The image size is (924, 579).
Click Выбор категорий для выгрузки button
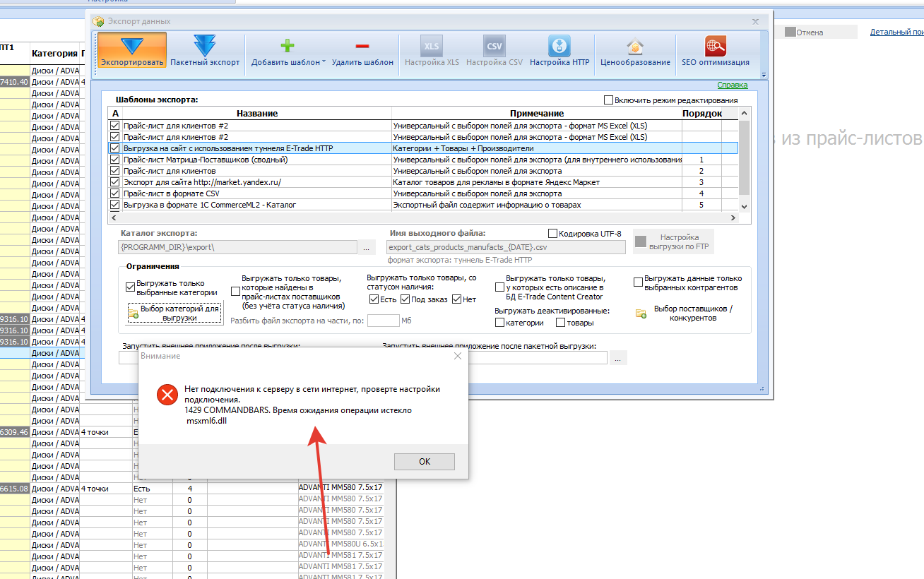tap(174, 314)
